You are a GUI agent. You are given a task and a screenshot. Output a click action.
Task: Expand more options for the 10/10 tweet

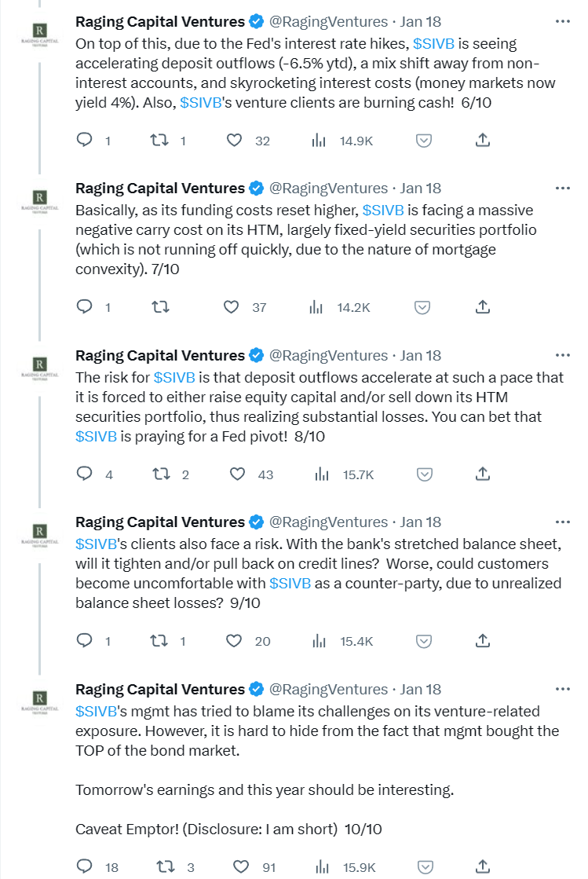[x=562, y=689]
